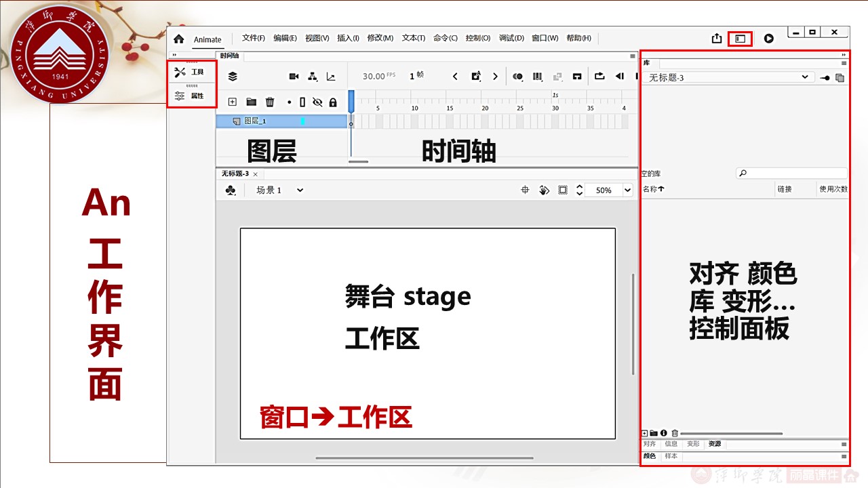Create a new layer with the plus icon
This screenshot has height=488, width=868.
click(x=232, y=102)
